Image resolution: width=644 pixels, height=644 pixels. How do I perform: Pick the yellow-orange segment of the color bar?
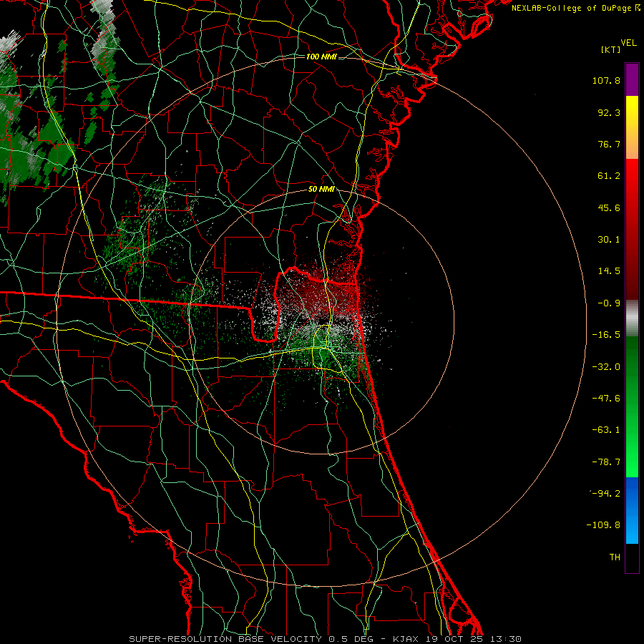pos(632,127)
